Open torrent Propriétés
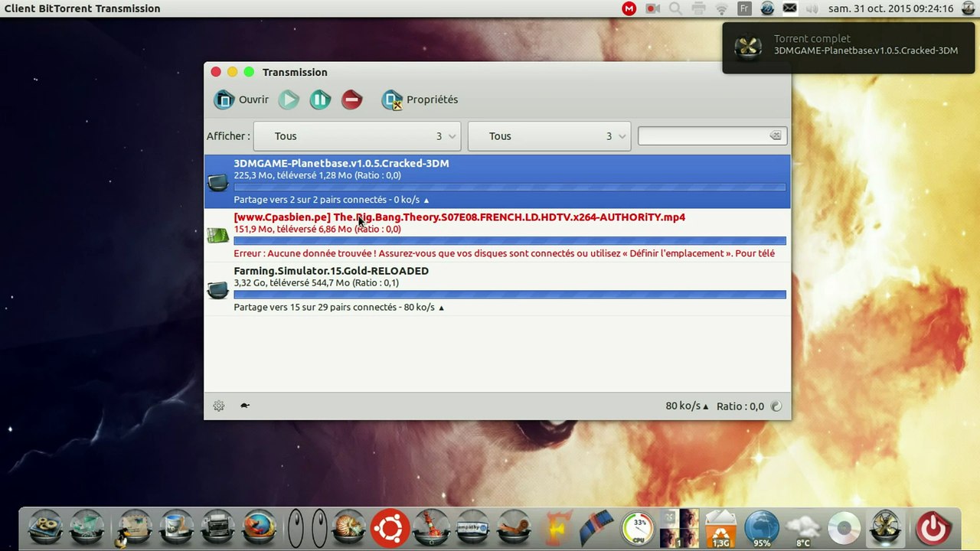This screenshot has height=551, width=980. coord(420,99)
